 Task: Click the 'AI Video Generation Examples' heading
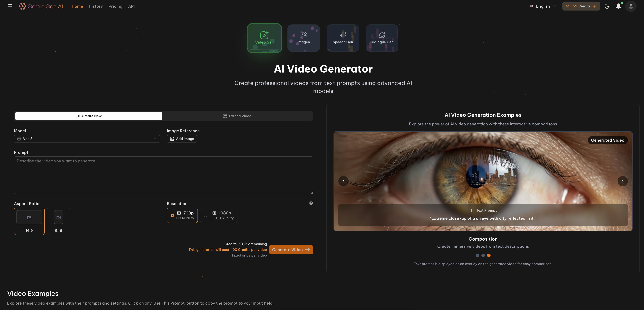pyautogui.click(x=483, y=115)
